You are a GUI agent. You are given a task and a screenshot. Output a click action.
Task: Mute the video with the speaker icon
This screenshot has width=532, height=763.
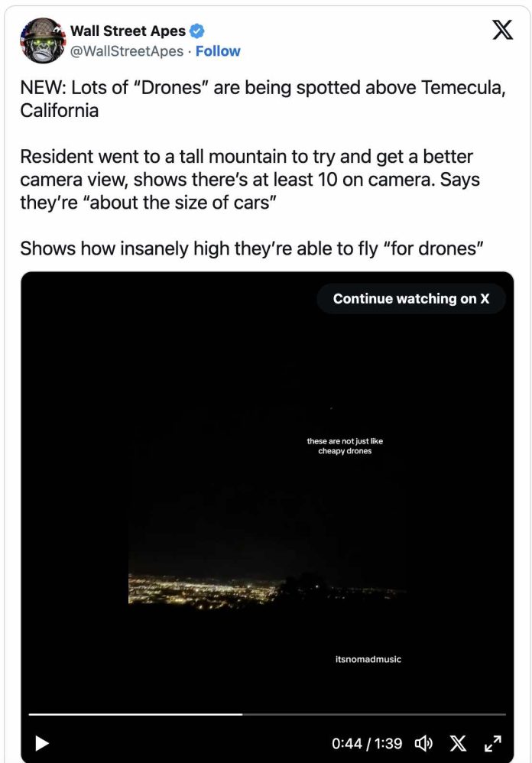click(x=423, y=742)
